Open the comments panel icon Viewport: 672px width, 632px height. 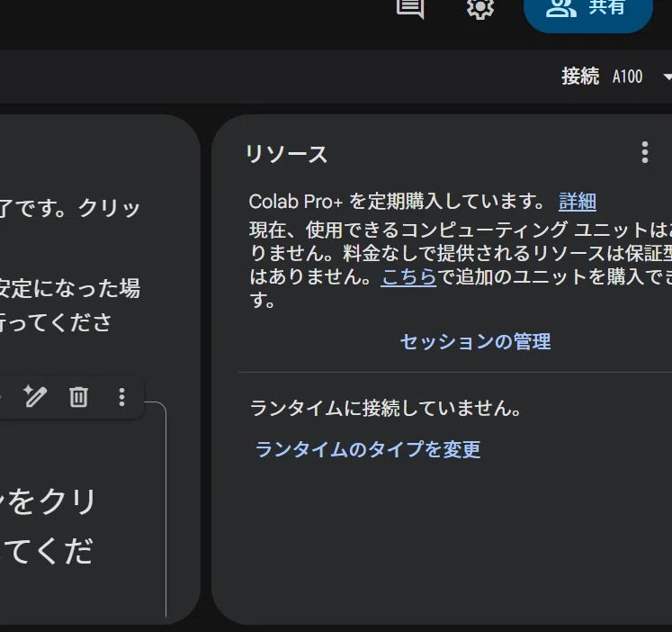pyautogui.click(x=410, y=8)
